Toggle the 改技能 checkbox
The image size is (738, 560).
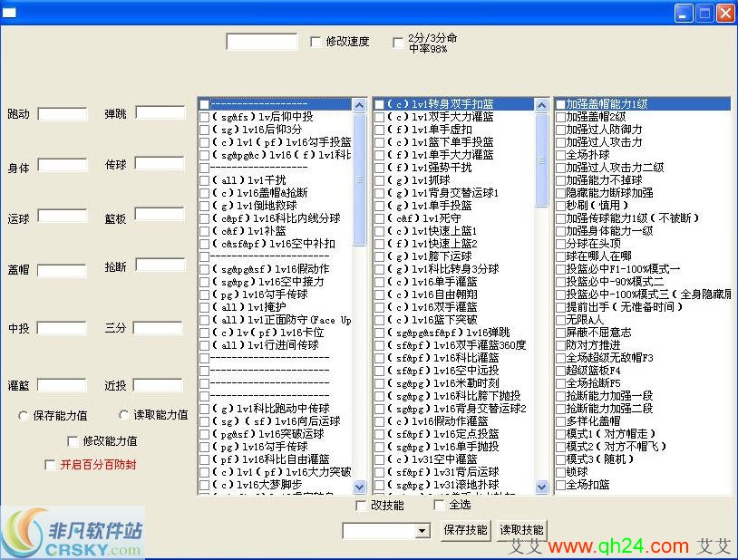(362, 505)
